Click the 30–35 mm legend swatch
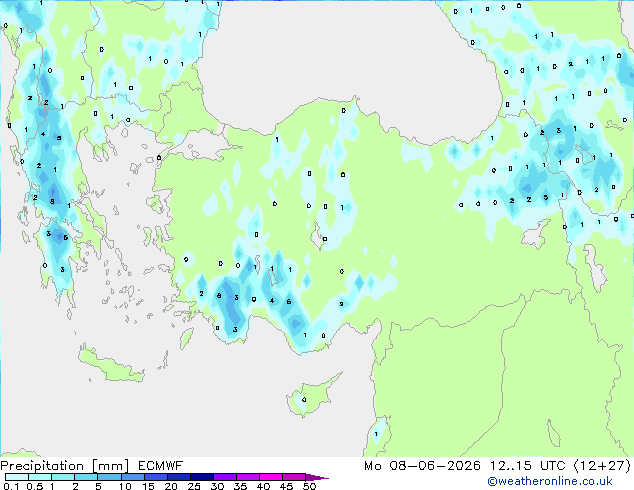Image resolution: width=634 pixels, height=490 pixels. pos(224,477)
